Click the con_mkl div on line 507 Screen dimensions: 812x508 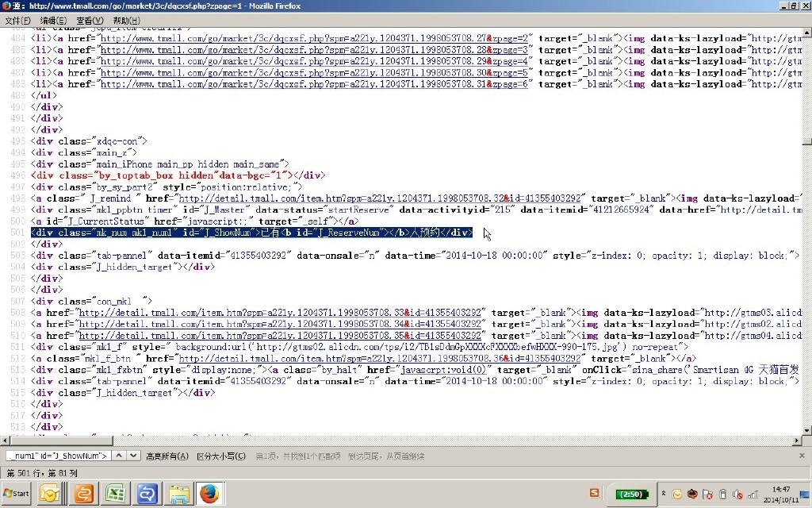pyautogui.click(x=91, y=301)
